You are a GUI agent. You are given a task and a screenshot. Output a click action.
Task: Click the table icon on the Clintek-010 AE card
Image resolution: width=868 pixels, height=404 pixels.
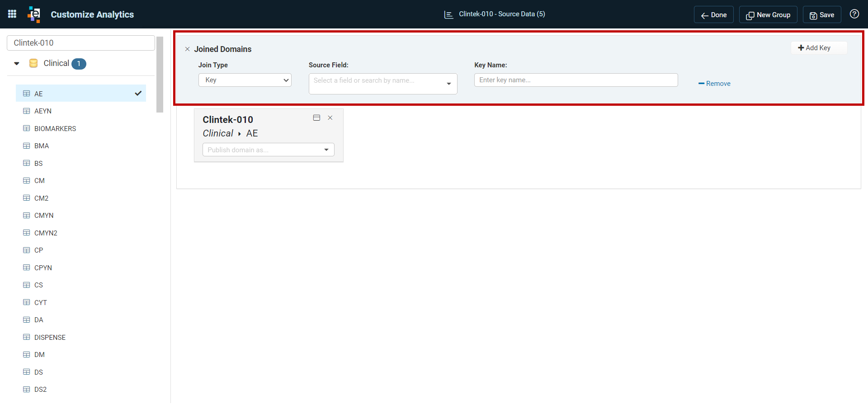click(316, 118)
